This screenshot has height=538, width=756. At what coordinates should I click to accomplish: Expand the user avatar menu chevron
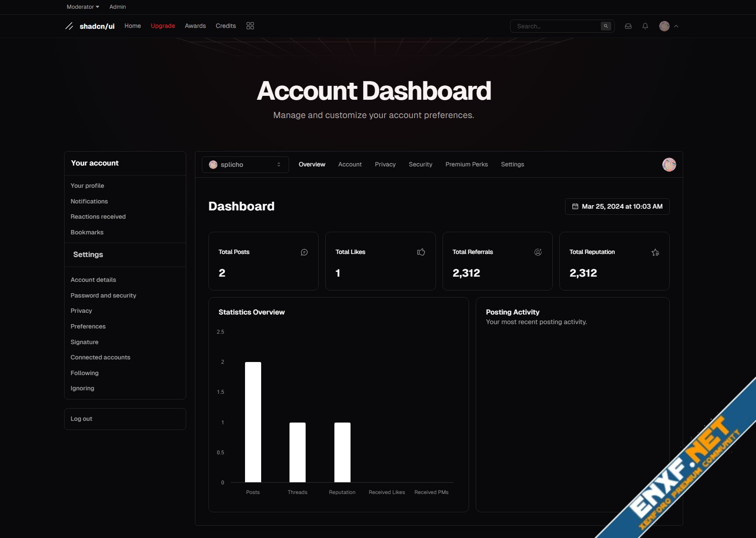[x=676, y=26]
